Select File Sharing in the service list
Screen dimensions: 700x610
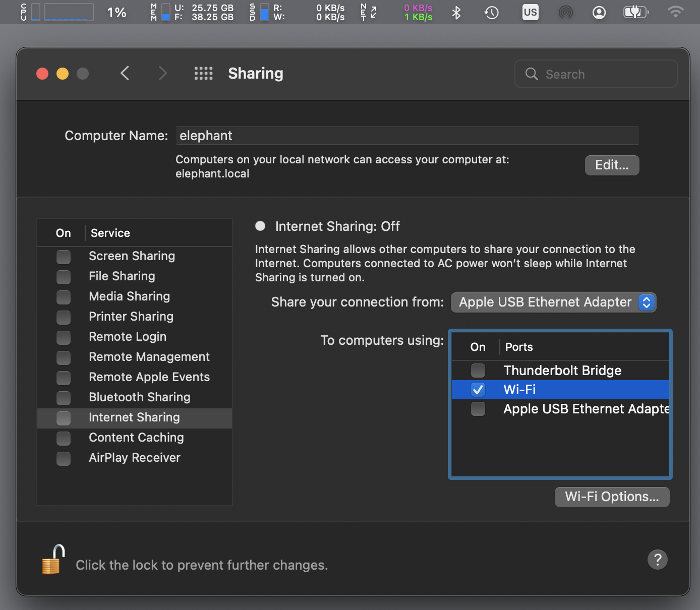tap(122, 276)
